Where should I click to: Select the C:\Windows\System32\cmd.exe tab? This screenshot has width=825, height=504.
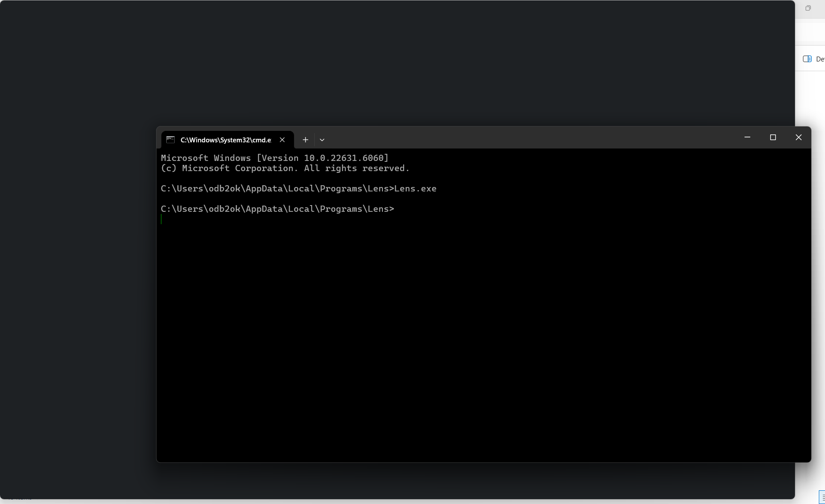pos(225,140)
